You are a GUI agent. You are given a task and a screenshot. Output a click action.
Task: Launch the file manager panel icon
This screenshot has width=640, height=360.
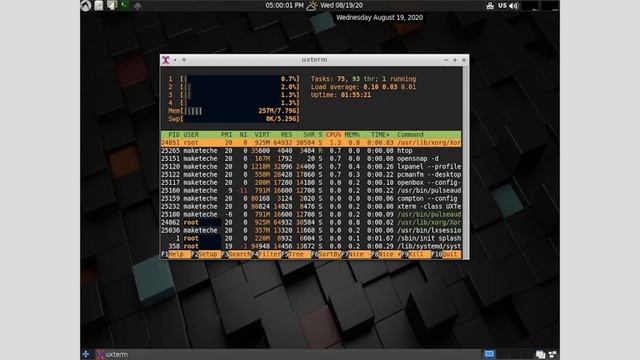pos(99,5)
